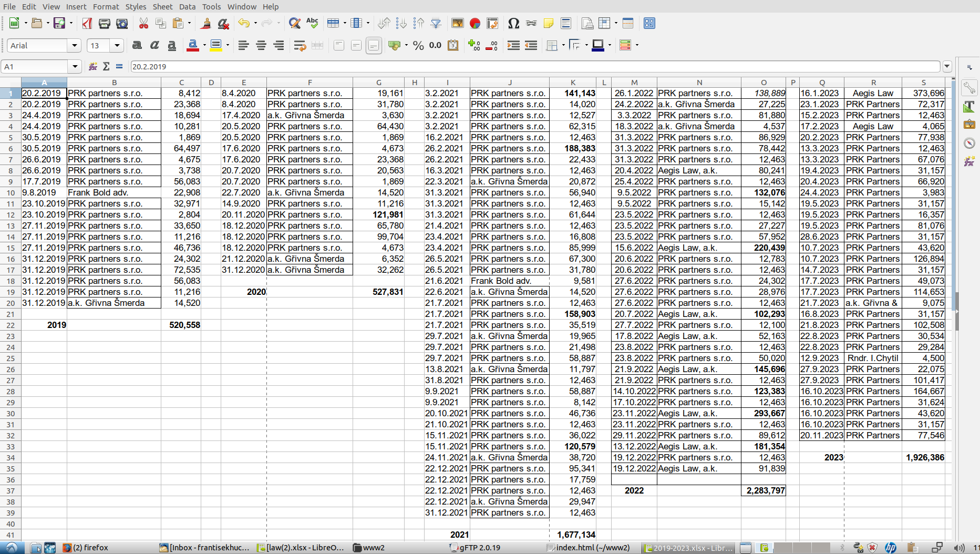
Task: Click the Increase Indent icon
Action: point(513,45)
